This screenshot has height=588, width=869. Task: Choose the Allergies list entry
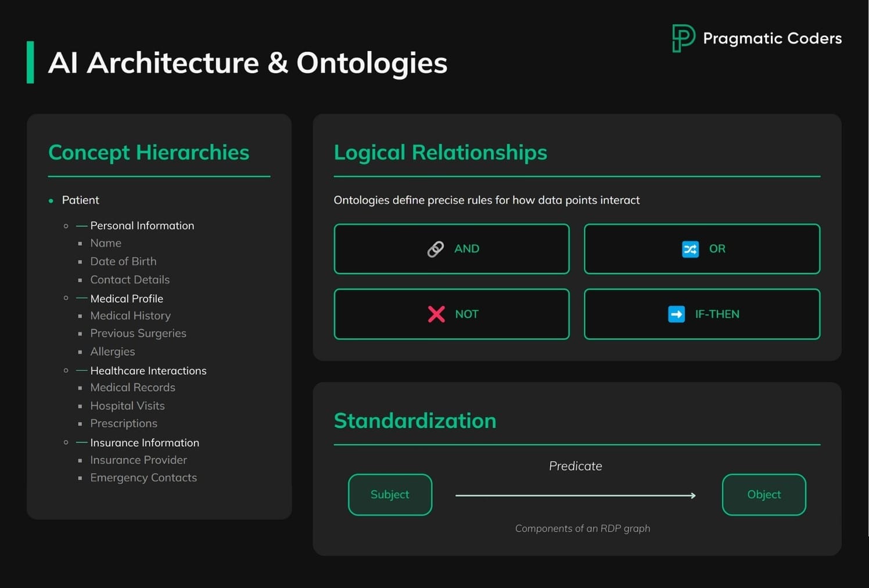[x=113, y=352]
